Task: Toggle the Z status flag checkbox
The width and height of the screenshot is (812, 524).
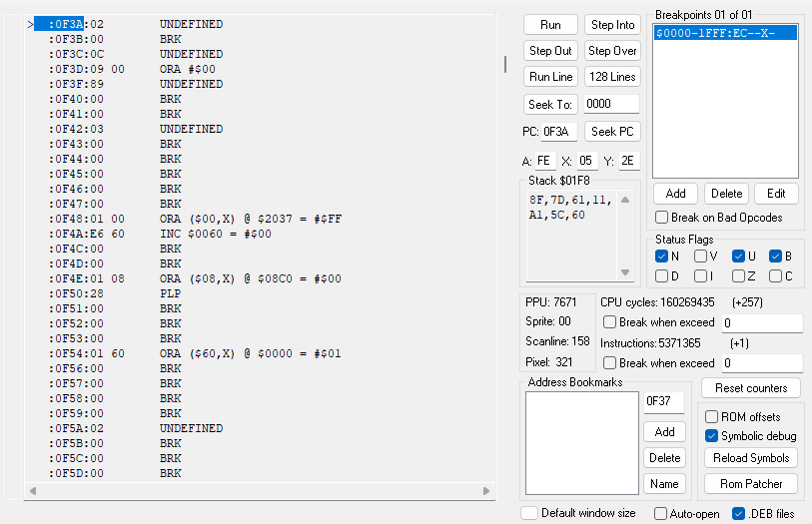Action: point(738,276)
